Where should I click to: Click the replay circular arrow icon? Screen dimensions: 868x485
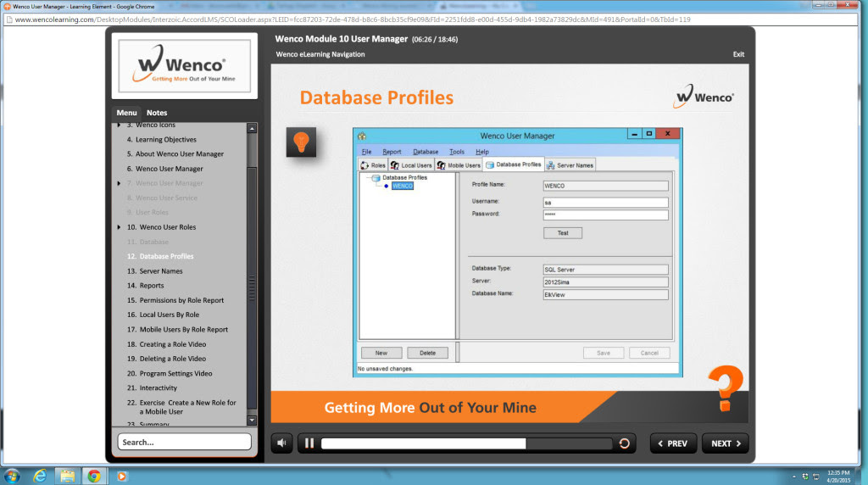click(625, 443)
